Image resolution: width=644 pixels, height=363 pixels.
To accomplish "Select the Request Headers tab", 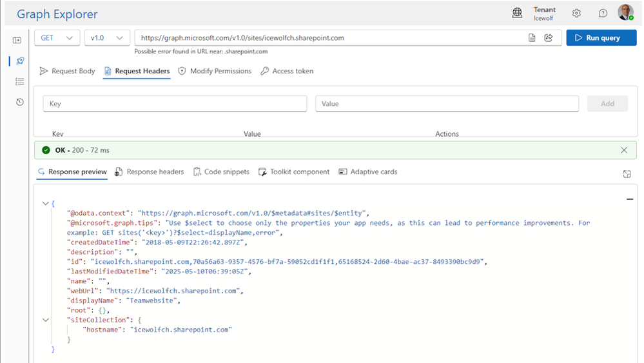I will 137,71.
